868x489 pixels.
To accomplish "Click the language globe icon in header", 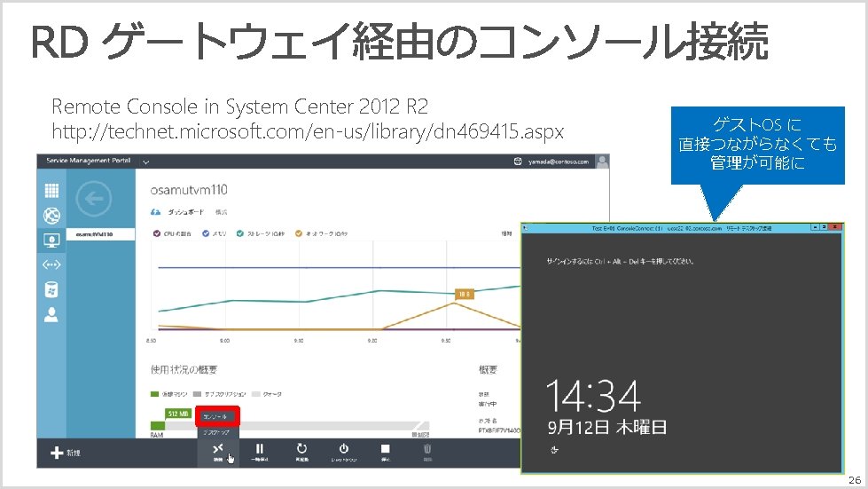I will pos(518,162).
